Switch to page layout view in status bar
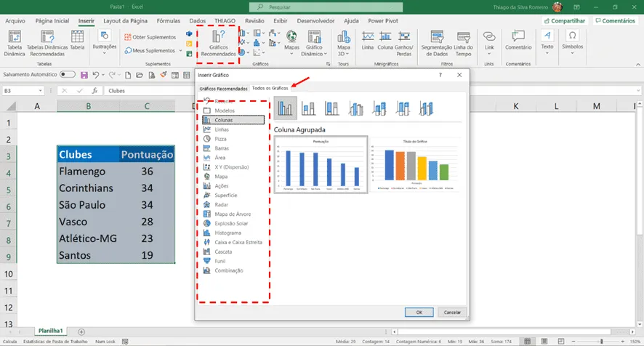Screen dimensions: 644x346 (544, 342)
